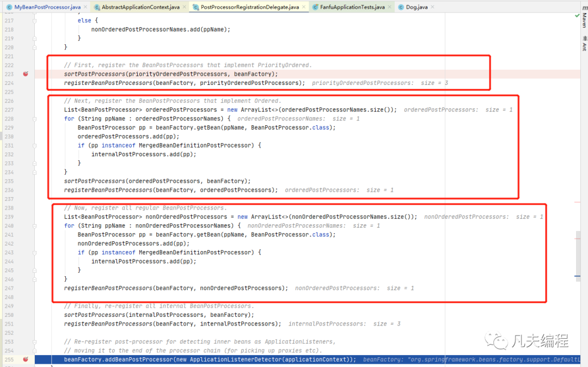This screenshot has width=588, height=367.
Task: Click registerBeanPostProcessors call on line 236
Action: click(x=108, y=190)
